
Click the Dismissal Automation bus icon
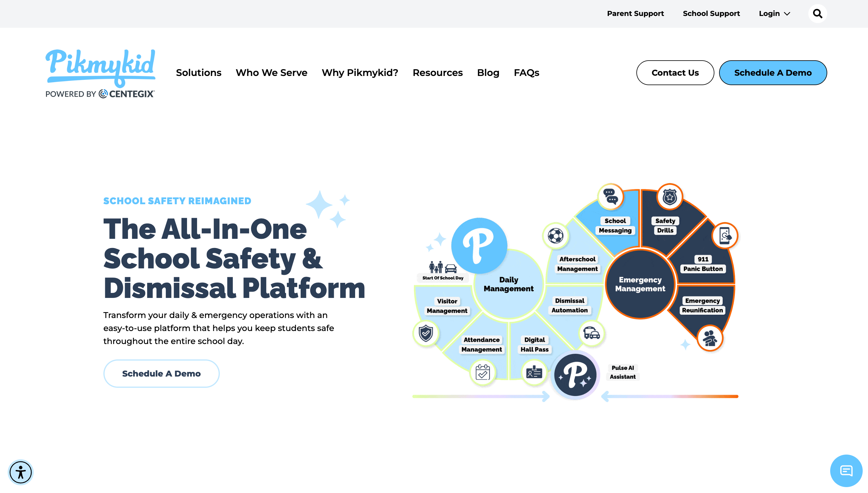(x=591, y=333)
